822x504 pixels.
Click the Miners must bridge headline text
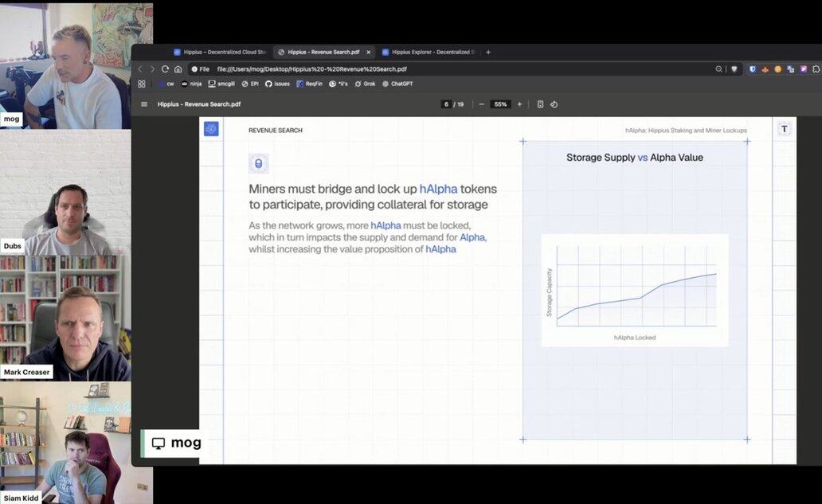point(373,197)
